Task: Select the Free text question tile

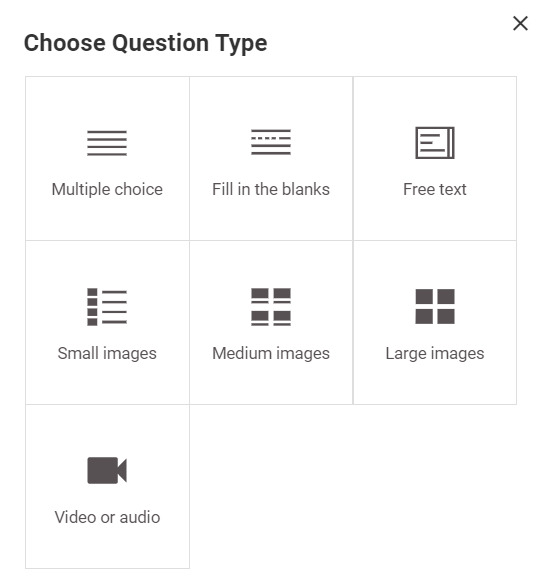Action: pyautogui.click(x=435, y=159)
